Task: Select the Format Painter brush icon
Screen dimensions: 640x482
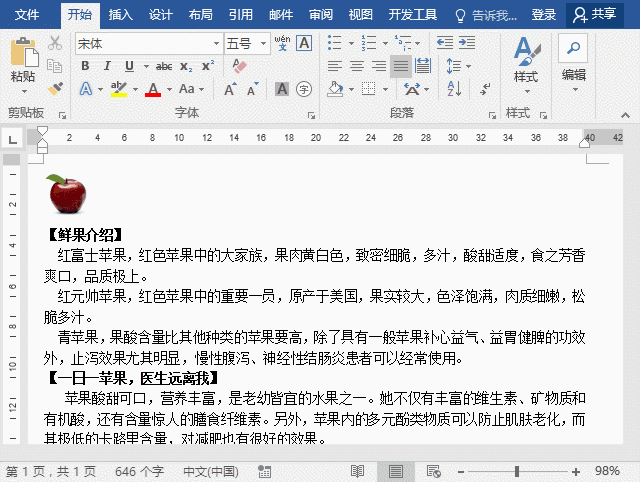Action: tap(55, 88)
